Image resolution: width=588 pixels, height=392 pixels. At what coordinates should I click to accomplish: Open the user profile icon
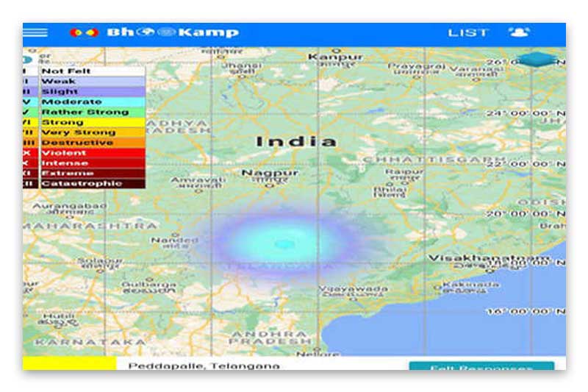click(519, 32)
